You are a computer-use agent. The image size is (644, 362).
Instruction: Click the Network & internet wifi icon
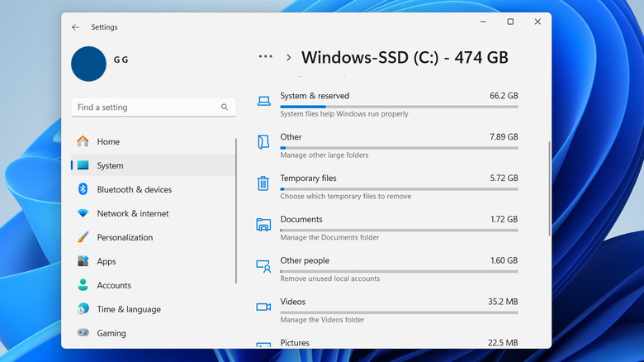(x=83, y=213)
